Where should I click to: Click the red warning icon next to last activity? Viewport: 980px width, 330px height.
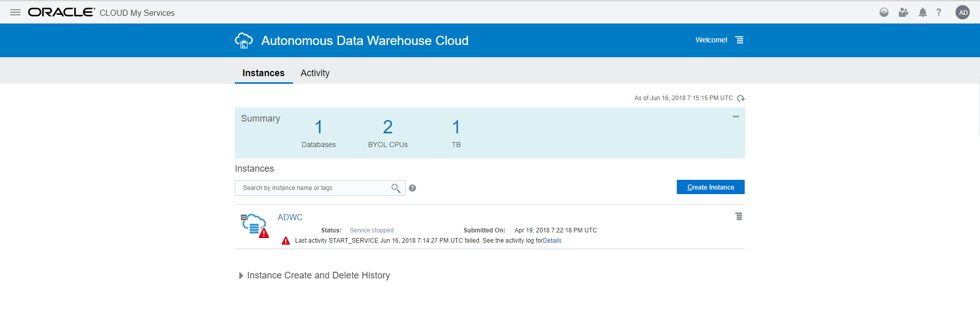tap(286, 241)
